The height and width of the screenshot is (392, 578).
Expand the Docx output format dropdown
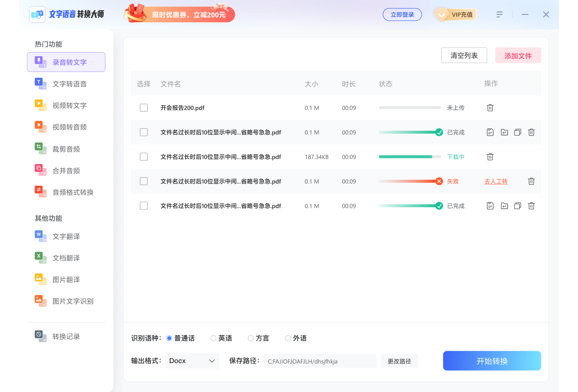click(192, 361)
